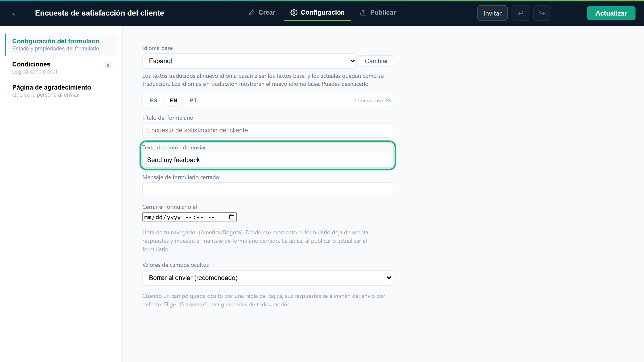Viewport: 644px width, 362px height.
Task: Open the Idioma base dropdown
Action: 249,61
